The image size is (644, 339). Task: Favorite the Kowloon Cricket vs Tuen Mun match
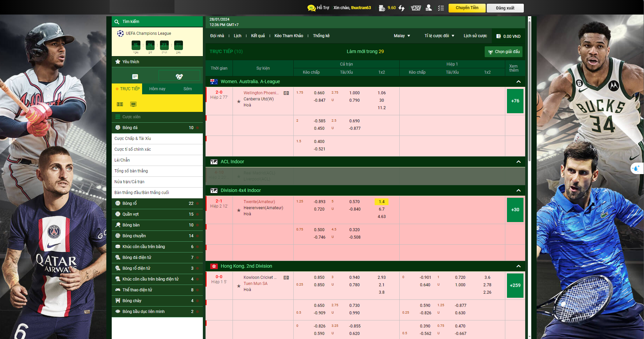point(239,286)
